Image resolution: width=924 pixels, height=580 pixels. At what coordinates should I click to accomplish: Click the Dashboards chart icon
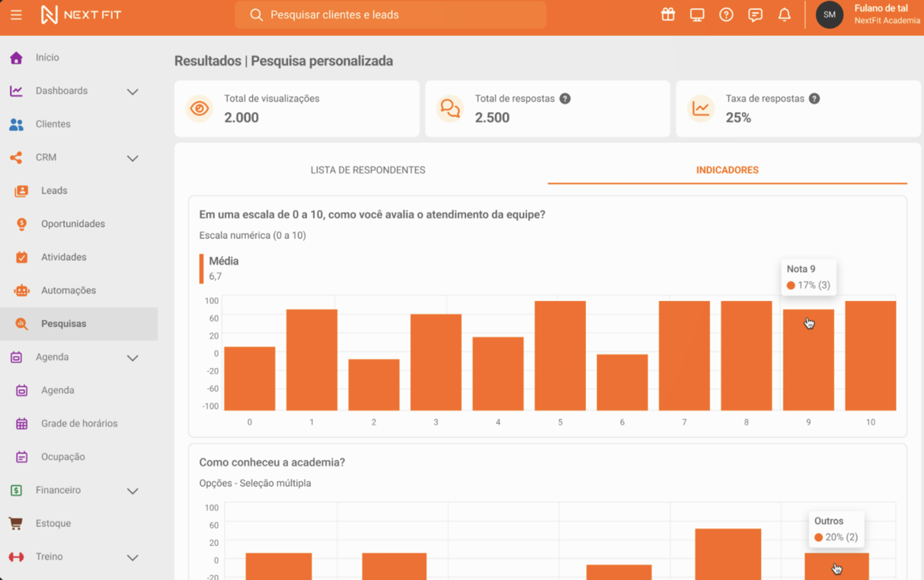pos(16,91)
